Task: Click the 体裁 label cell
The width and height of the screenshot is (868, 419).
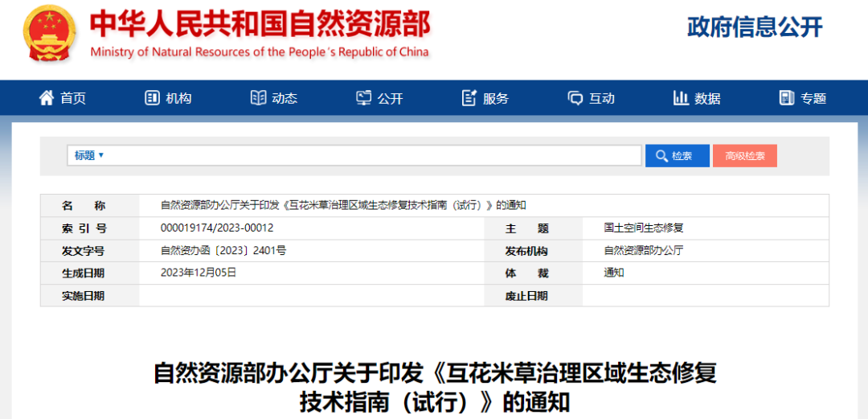Action: point(534,273)
